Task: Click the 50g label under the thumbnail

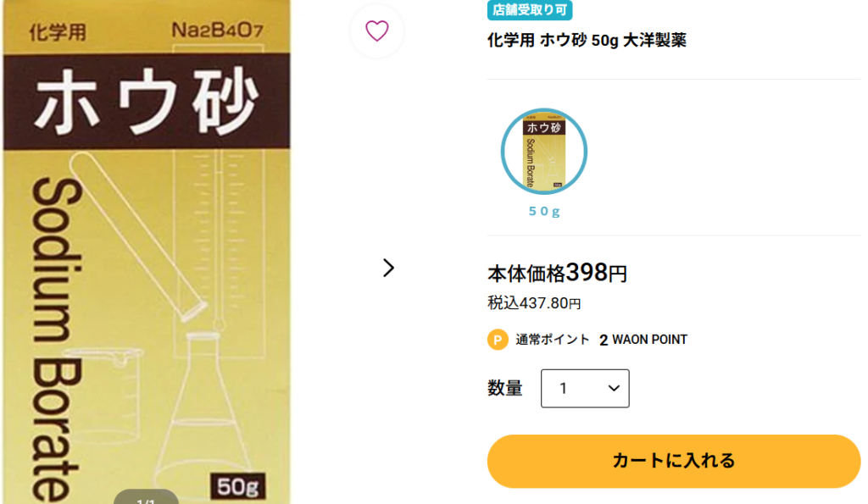Action: [544, 211]
